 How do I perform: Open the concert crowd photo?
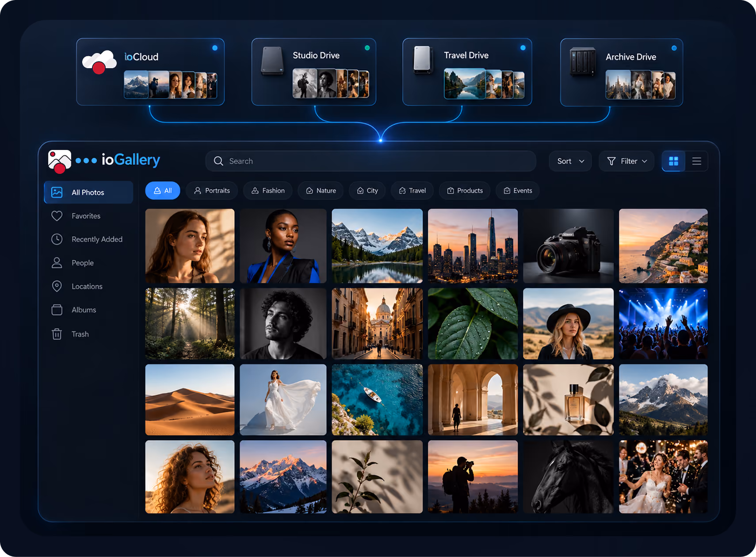663,324
